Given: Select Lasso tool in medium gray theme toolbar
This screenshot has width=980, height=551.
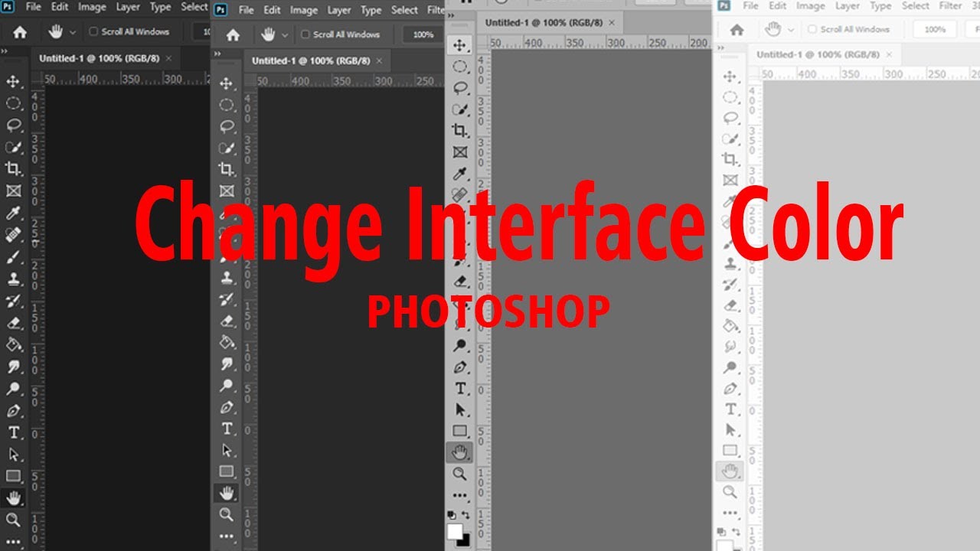Looking at the screenshot, I should click(x=459, y=88).
